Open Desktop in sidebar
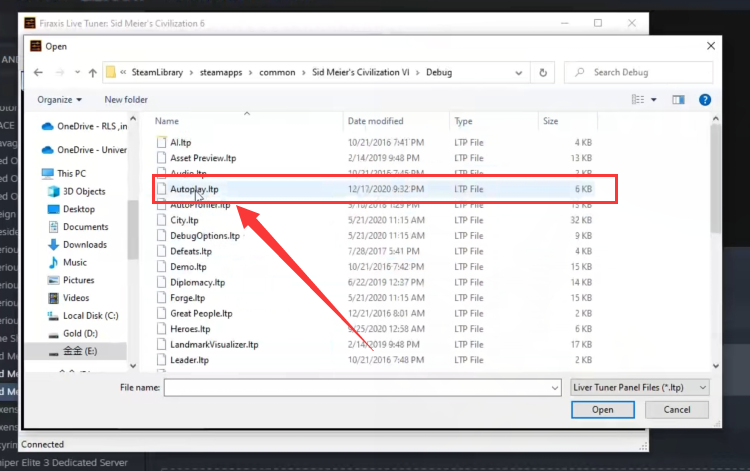 [71, 209]
